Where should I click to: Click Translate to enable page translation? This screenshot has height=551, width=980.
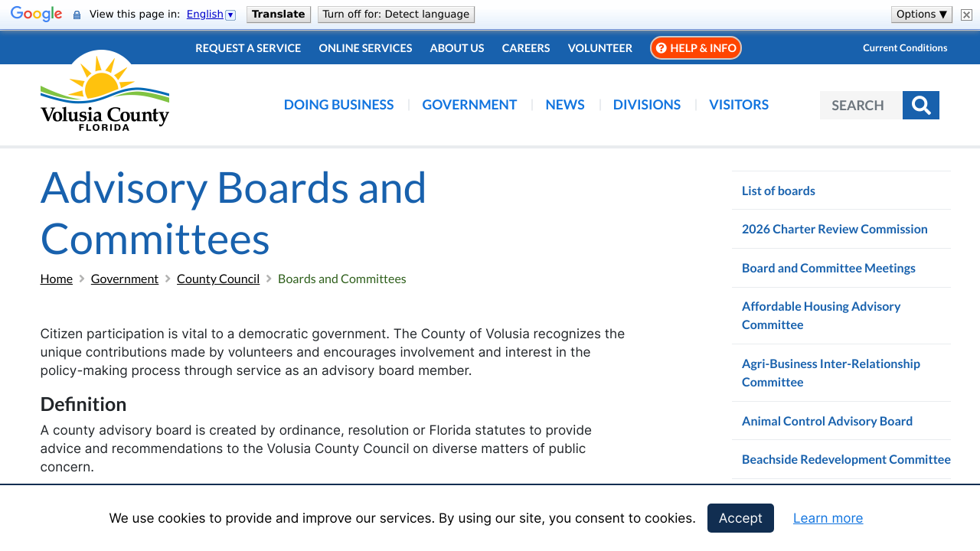(x=278, y=14)
